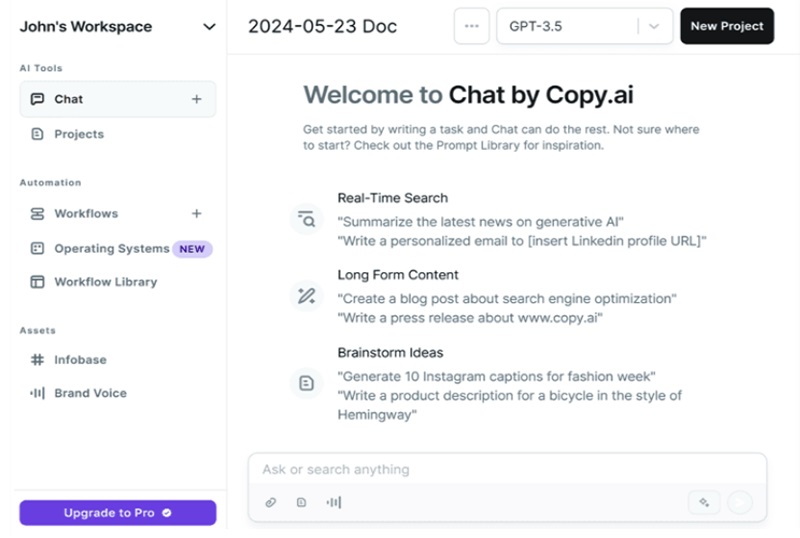Select prompt 'Create a blog post about search engine optimization'
Screen dimensions: 800x538
[507, 299]
